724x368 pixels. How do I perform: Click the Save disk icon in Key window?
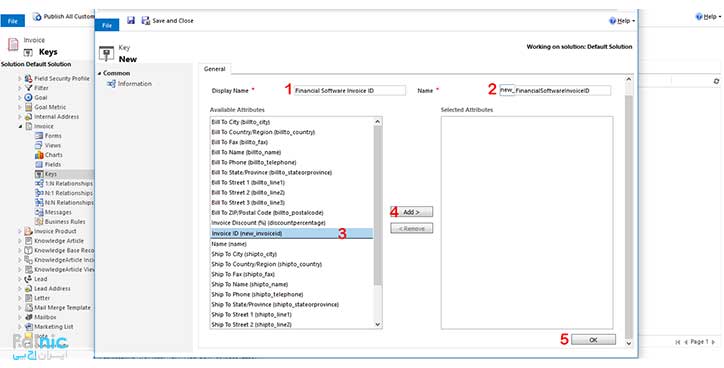pyautogui.click(x=131, y=20)
